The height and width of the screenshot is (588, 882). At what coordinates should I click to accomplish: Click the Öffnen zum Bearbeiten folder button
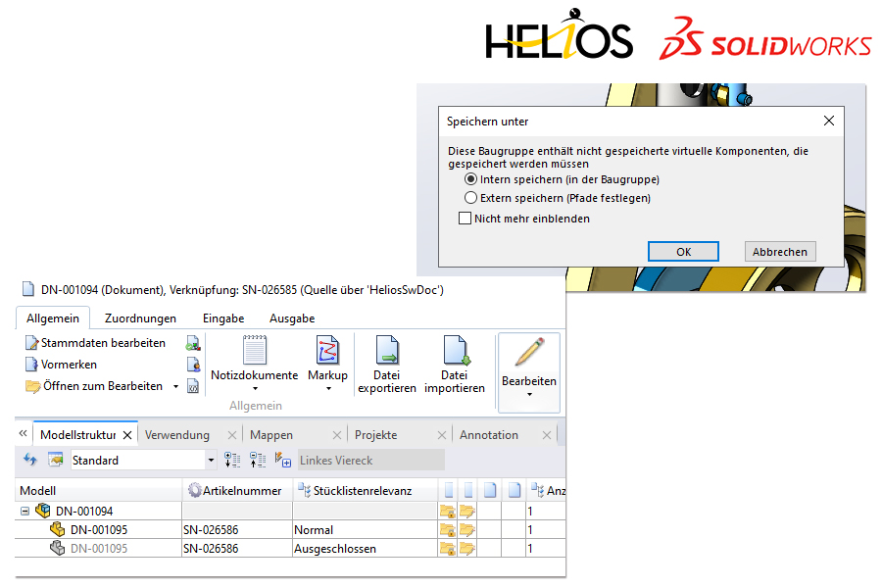click(x=94, y=386)
